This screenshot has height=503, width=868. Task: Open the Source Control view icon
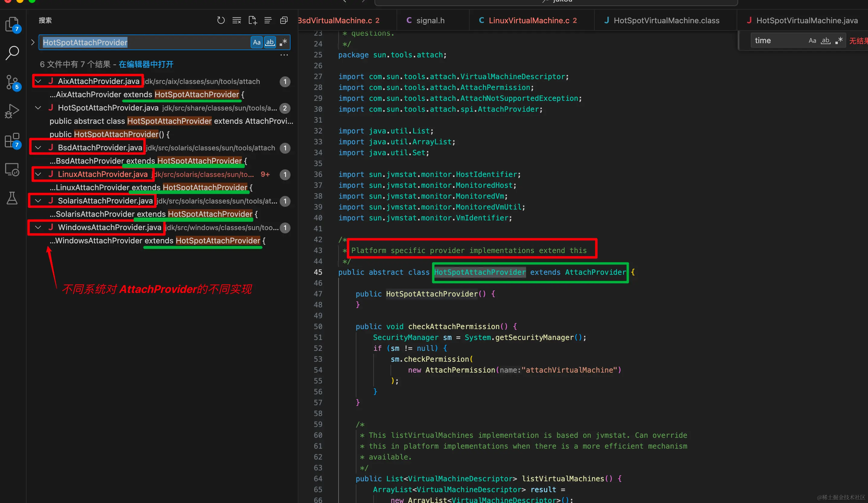(12, 82)
